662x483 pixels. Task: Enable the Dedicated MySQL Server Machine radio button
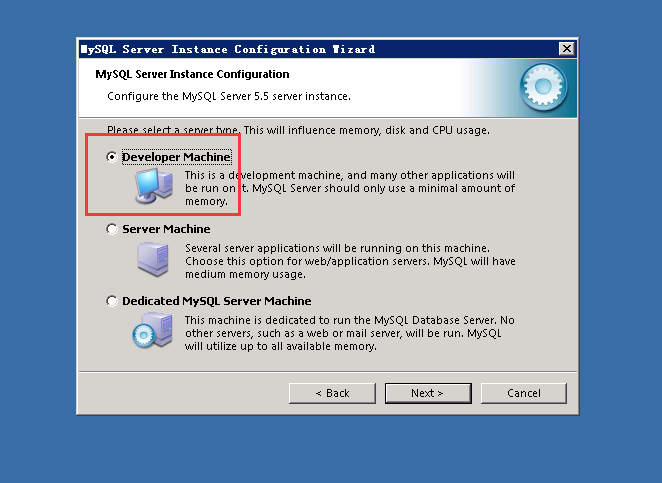point(112,301)
